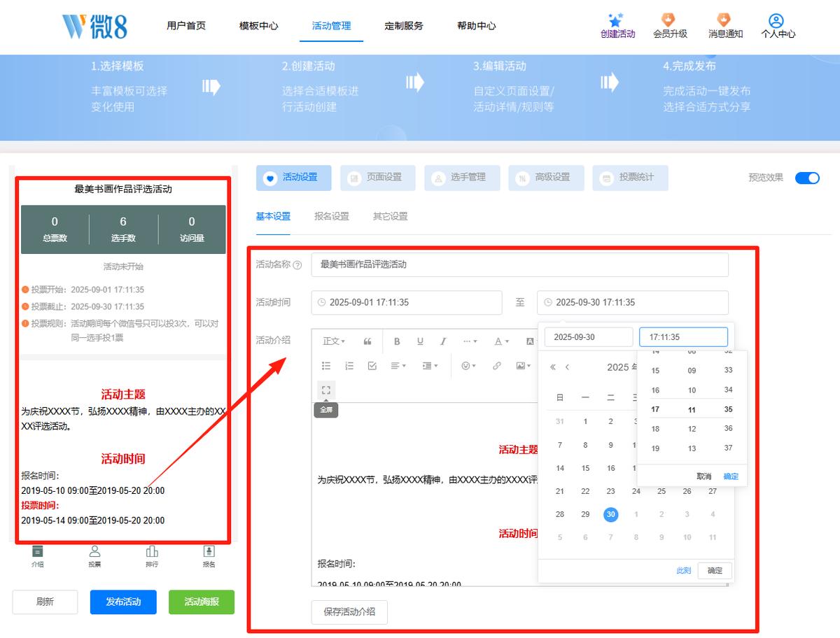Click the 活动名称 input field
This screenshot has height=638, width=840.
pos(520,265)
